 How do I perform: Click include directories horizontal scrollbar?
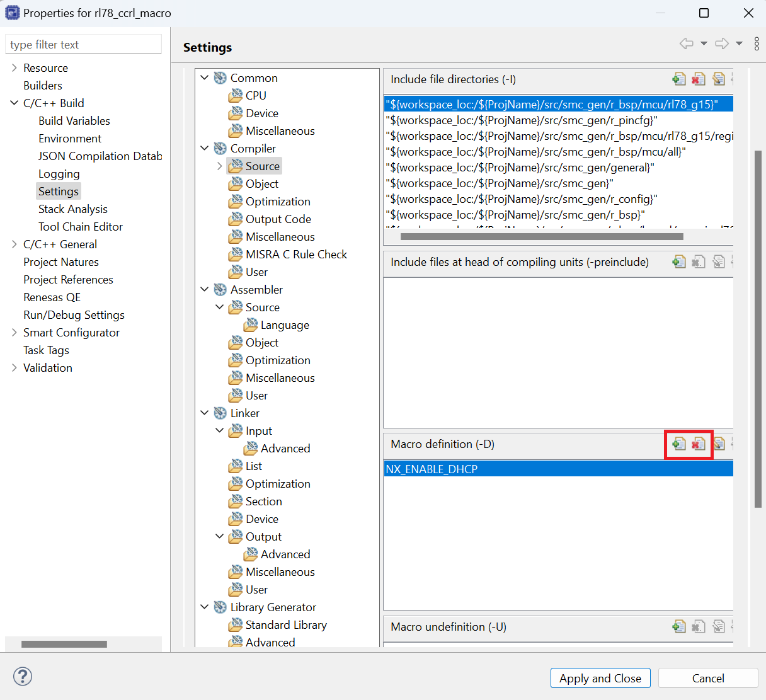click(542, 237)
